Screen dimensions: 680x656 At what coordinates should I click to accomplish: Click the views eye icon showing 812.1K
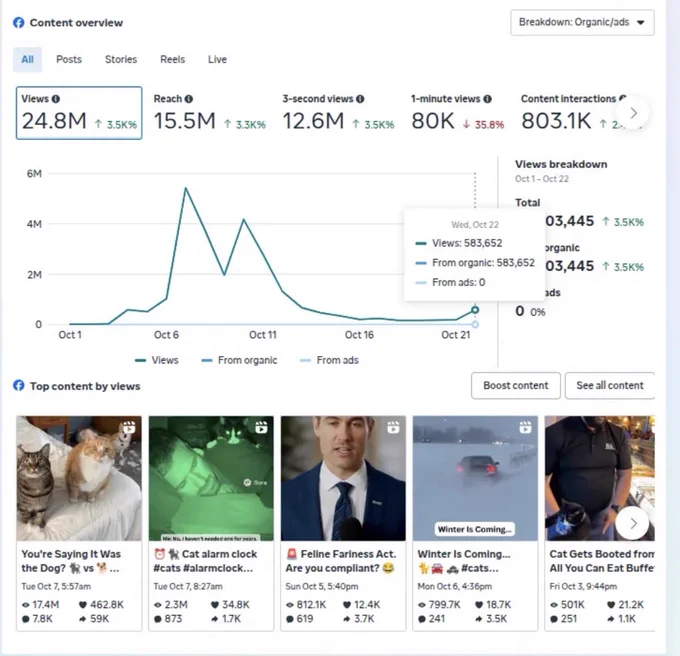(290, 605)
